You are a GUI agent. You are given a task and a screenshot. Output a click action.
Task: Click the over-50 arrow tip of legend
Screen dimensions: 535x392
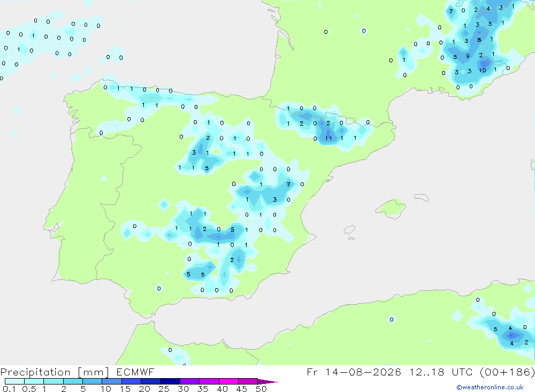267,382
